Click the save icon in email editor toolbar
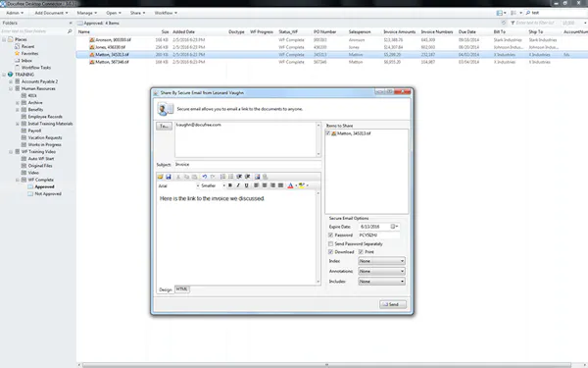Screen dimensions: 588x368 pyautogui.click(x=169, y=177)
